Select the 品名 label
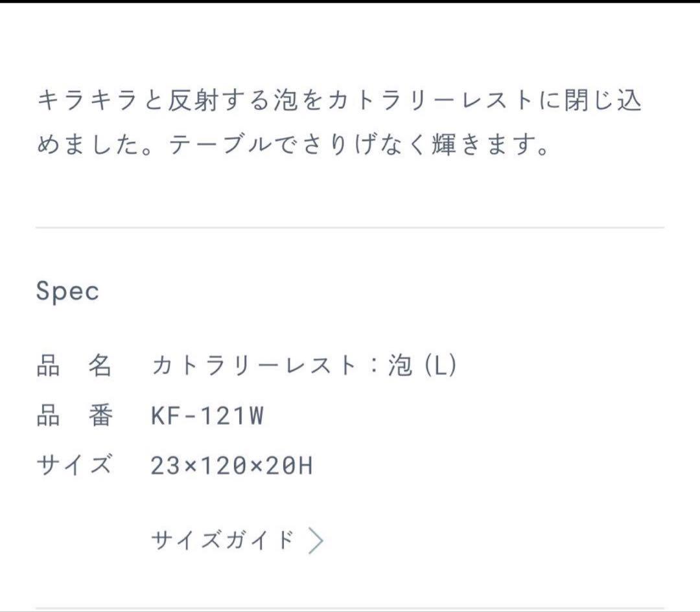This screenshot has height=612, width=700. pos(74,367)
